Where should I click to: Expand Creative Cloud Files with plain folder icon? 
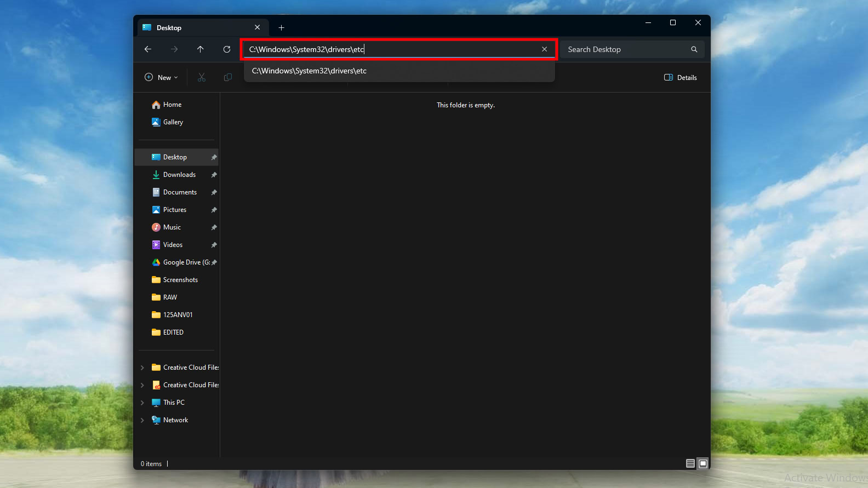pos(142,368)
